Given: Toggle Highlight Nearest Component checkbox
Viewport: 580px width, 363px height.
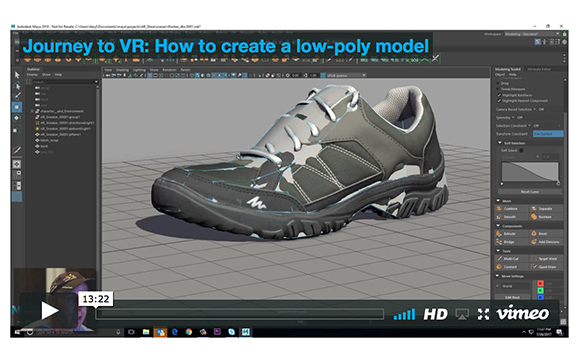Looking at the screenshot, I should pyautogui.click(x=499, y=101).
